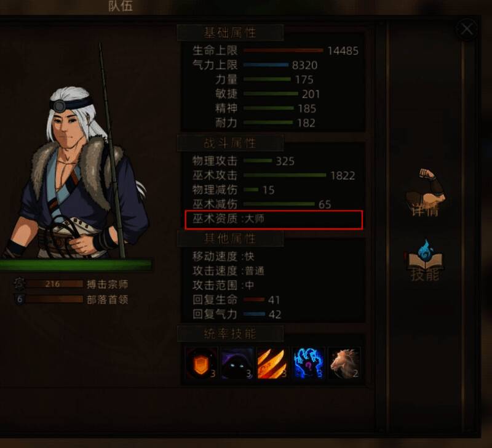Click the gear icon beside 搏击宗师 bar
This screenshot has width=492, height=448.
coord(20,284)
